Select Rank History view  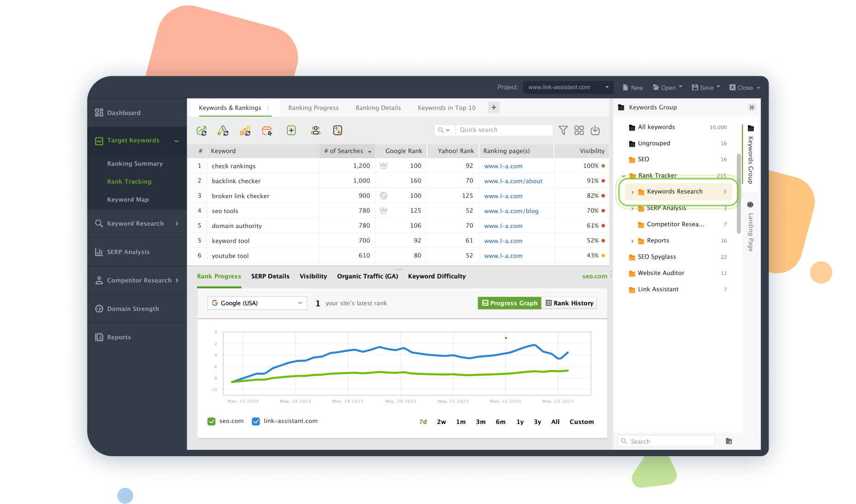(x=569, y=303)
